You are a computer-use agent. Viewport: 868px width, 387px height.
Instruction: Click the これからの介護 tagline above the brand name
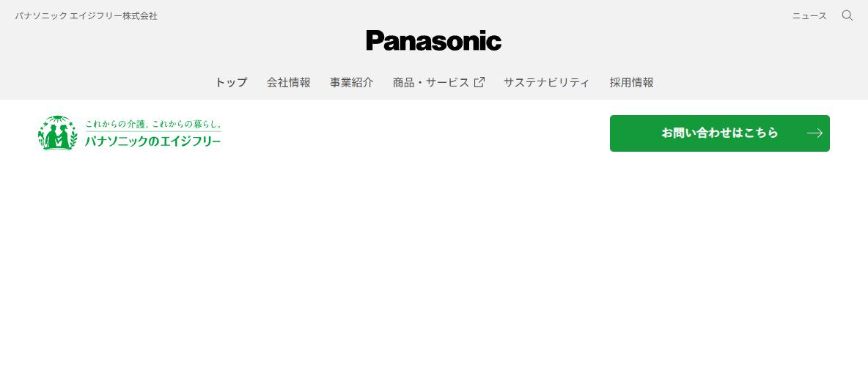point(115,124)
